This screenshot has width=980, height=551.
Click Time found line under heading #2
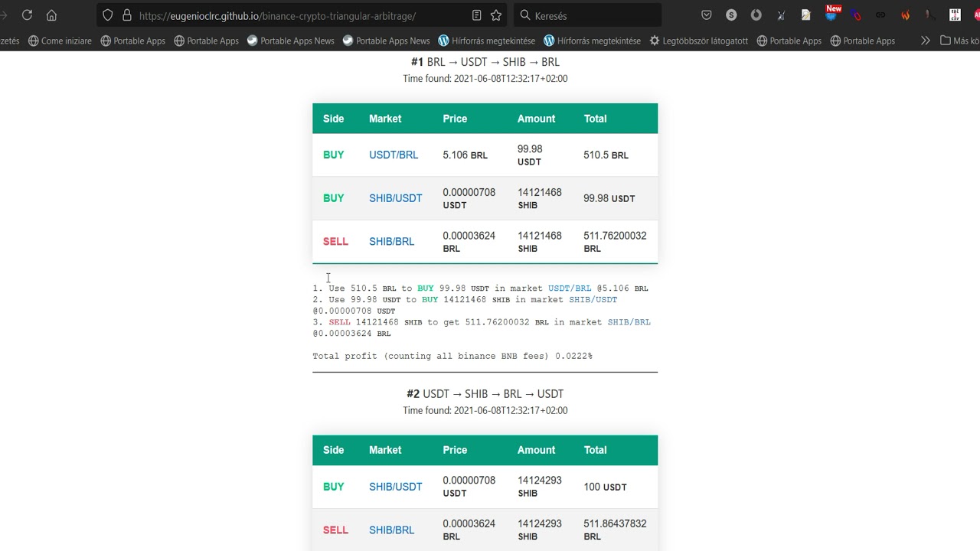[485, 411]
